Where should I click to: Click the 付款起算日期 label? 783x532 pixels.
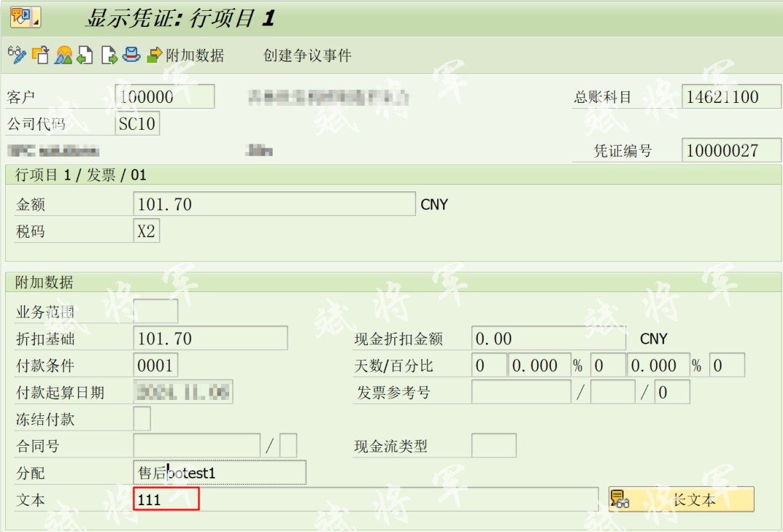60,392
